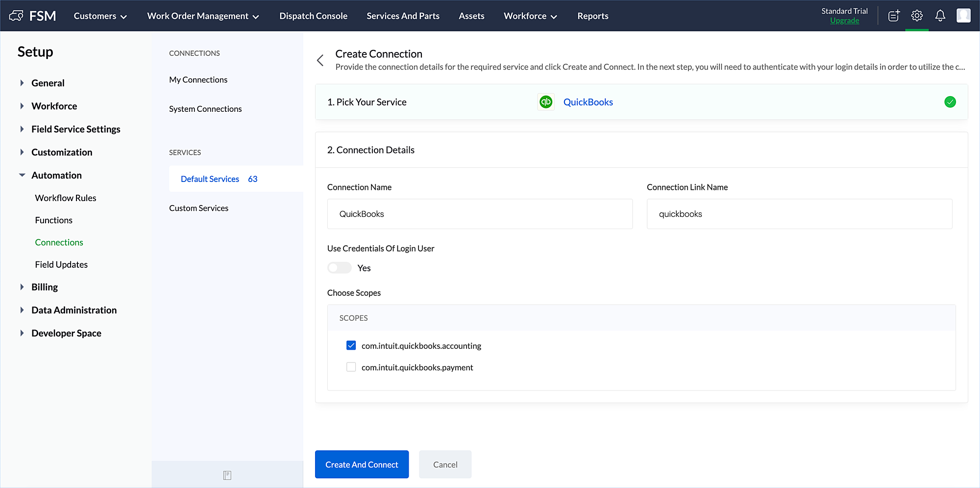Click the FSM logo icon
Screen dimensions: 980x488
click(16, 16)
